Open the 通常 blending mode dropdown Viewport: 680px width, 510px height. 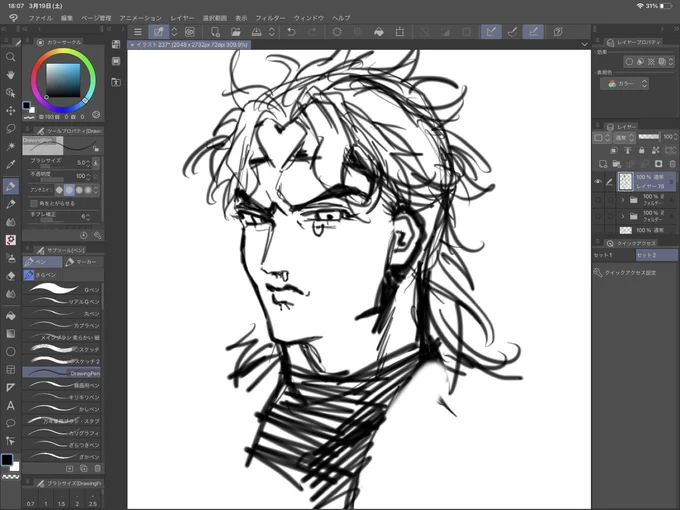(624, 137)
